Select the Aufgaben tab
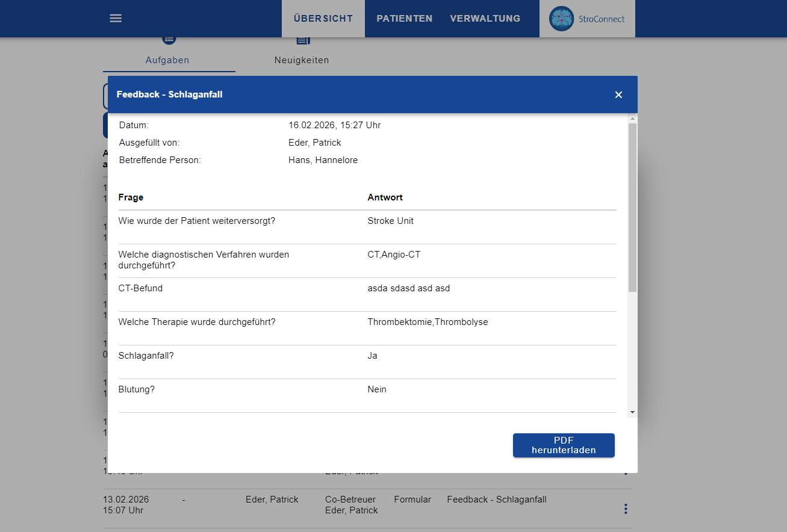Image resolution: width=787 pixels, height=532 pixels. click(167, 60)
